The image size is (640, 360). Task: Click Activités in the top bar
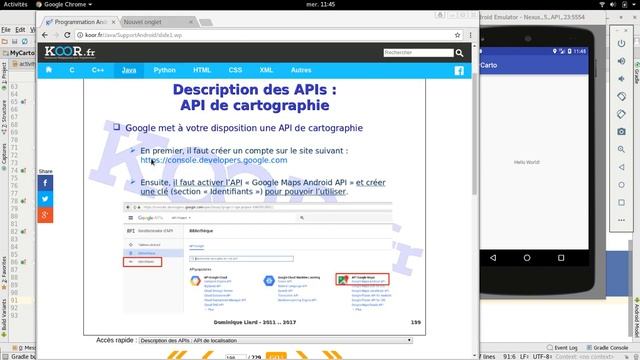tap(15, 4)
